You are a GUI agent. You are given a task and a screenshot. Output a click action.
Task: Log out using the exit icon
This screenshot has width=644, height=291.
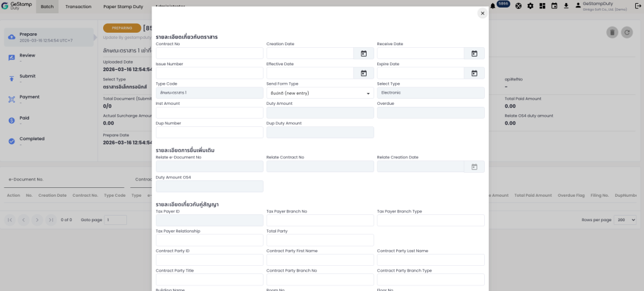(x=638, y=6)
